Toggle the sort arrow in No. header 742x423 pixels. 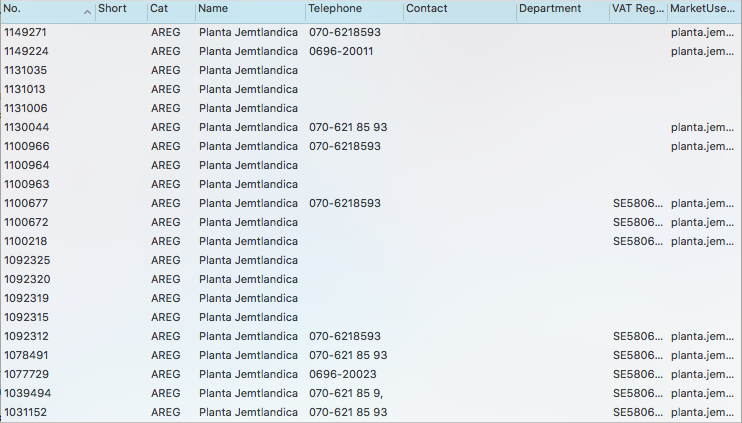[x=87, y=12]
